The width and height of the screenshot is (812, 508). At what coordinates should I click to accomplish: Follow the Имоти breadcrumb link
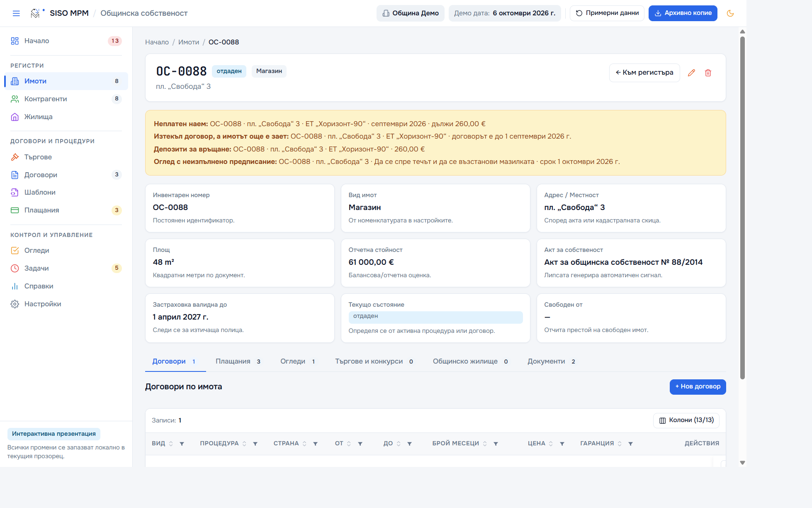189,42
